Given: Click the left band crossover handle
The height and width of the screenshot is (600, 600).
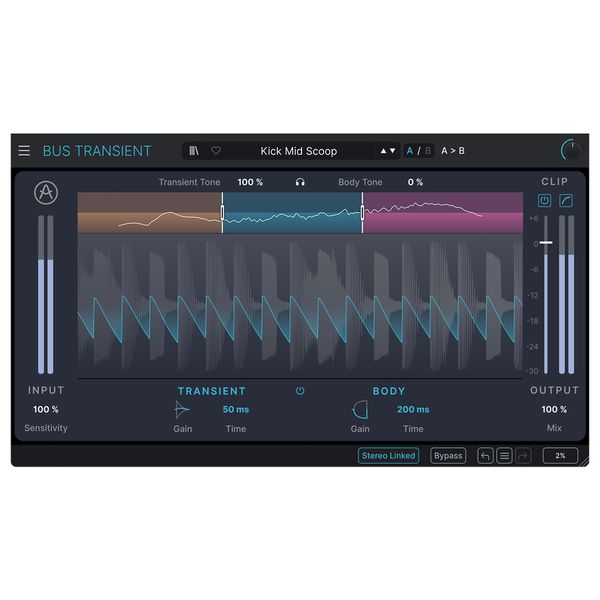Looking at the screenshot, I should 222,213.
